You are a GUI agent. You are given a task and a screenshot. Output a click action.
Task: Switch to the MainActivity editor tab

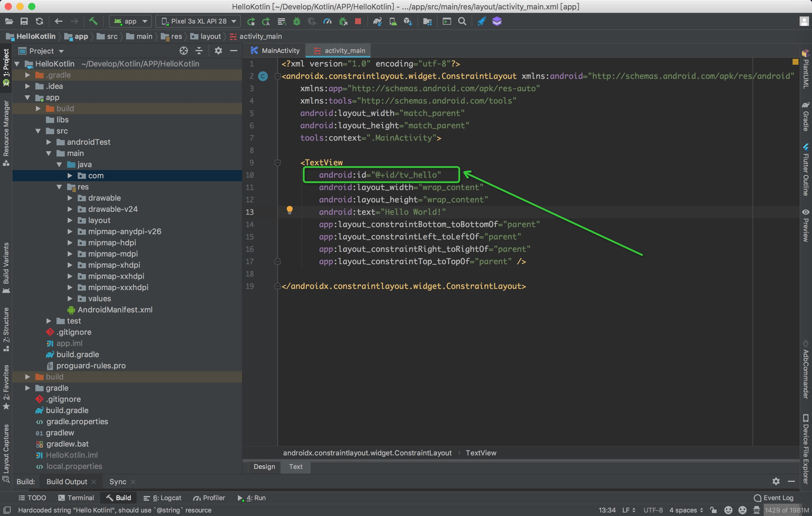point(275,51)
